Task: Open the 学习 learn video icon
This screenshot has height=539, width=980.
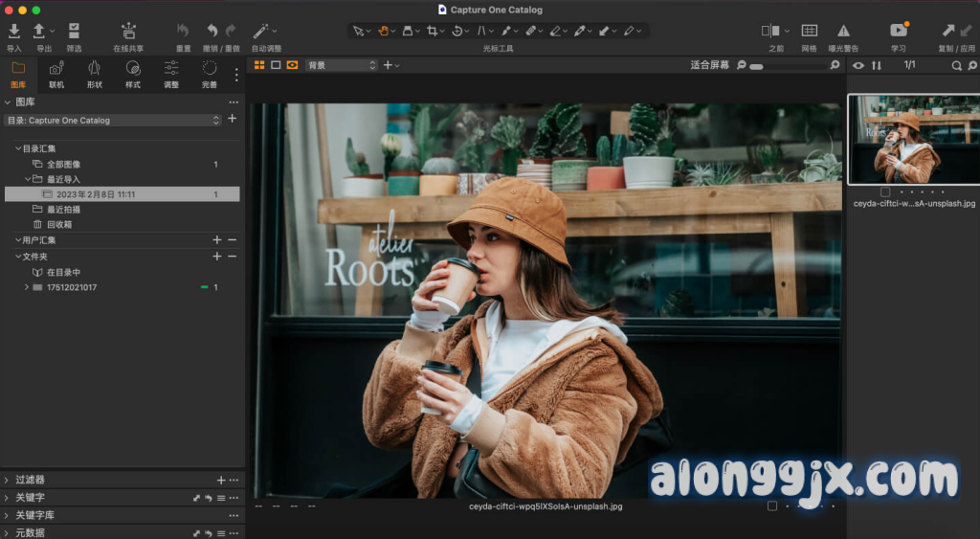Action: click(898, 32)
